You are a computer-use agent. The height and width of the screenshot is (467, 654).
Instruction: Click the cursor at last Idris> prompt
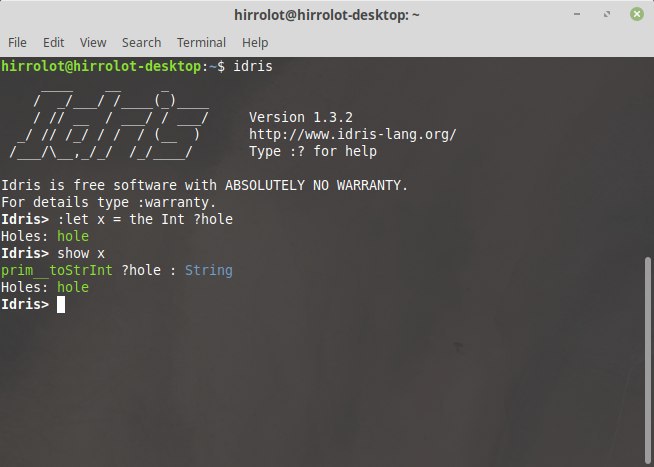click(x=61, y=304)
